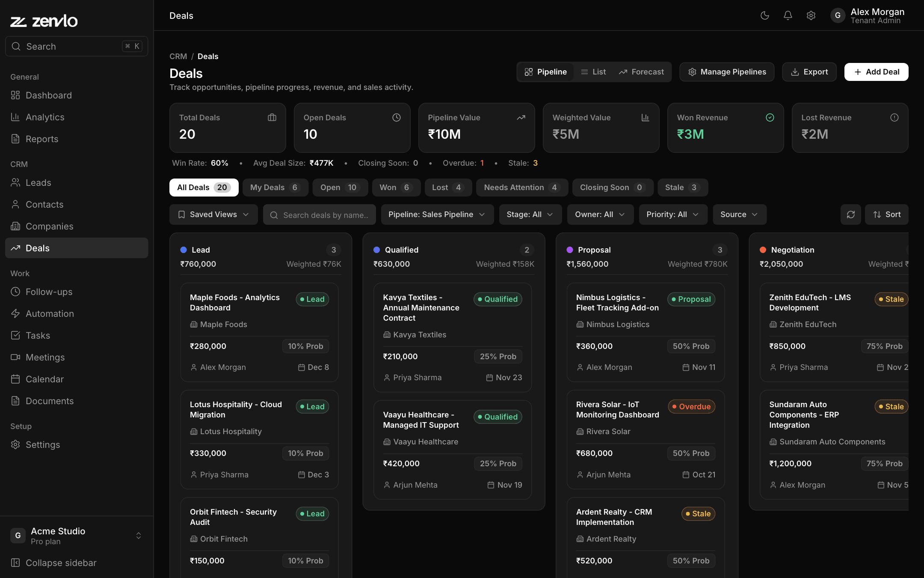Click the Export button
The width and height of the screenshot is (924, 578).
click(x=809, y=72)
